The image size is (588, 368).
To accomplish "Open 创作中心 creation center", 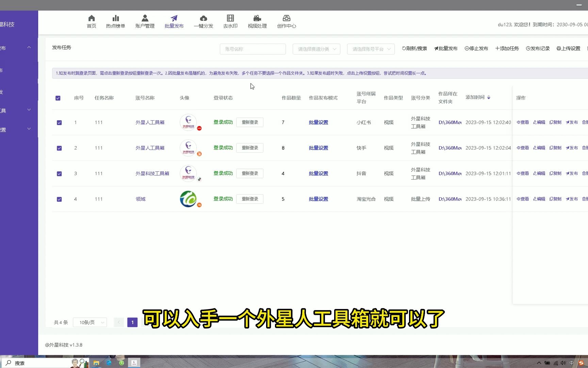I will point(287,21).
